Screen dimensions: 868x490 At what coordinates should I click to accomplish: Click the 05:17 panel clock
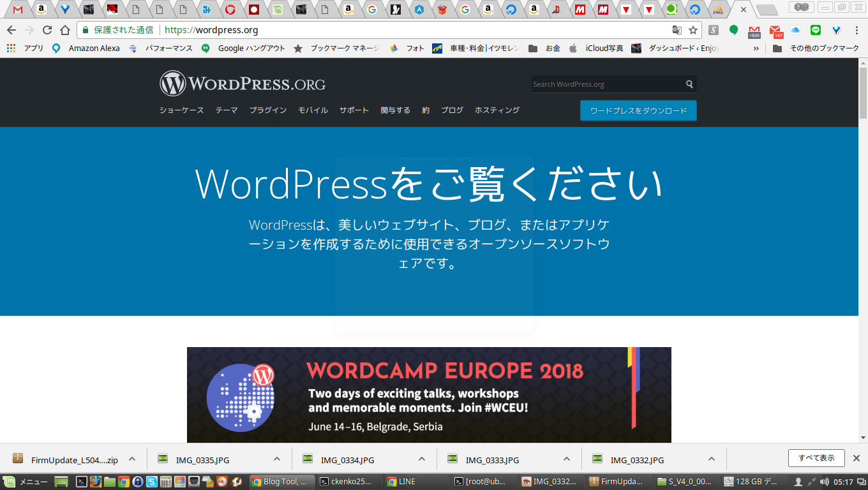(x=843, y=482)
